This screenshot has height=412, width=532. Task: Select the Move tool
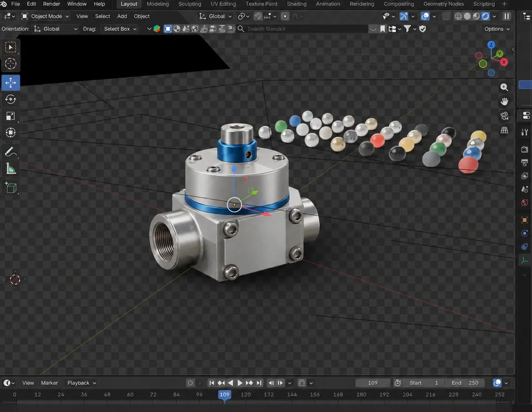point(11,83)
